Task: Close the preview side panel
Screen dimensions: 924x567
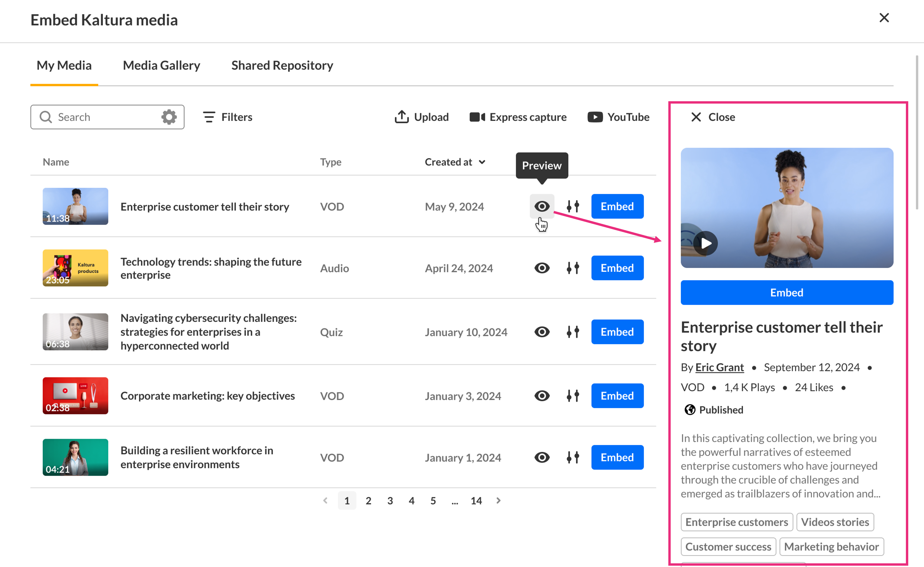Action: 712,117
